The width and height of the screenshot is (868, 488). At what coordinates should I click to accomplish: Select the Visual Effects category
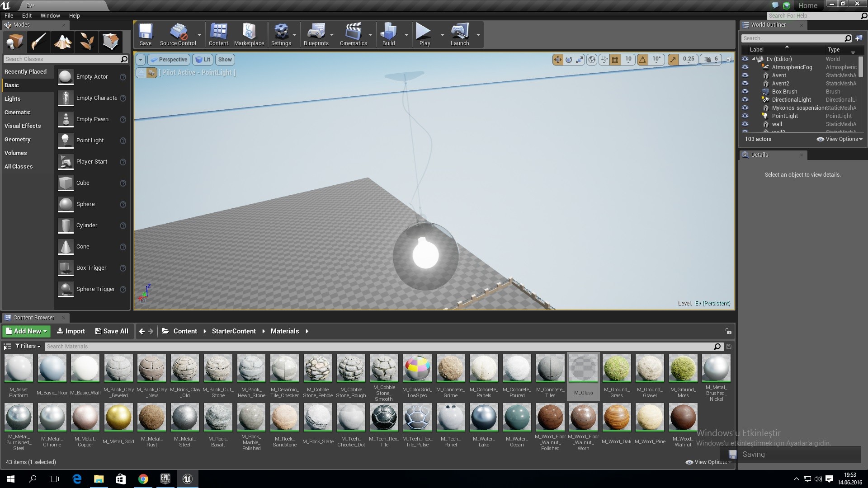point(28,126)
